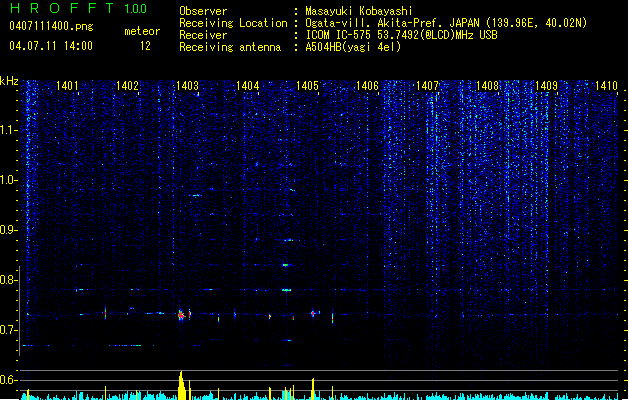
Task: Click the observer name Masayuki Kobayashi
Action: tap(359, 11)
